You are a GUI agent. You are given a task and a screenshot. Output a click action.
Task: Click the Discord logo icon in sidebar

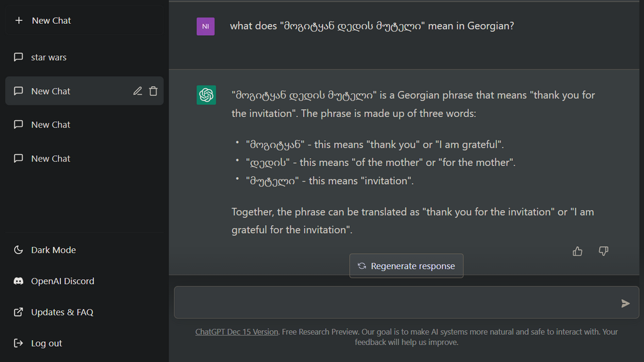pos(18,281)
